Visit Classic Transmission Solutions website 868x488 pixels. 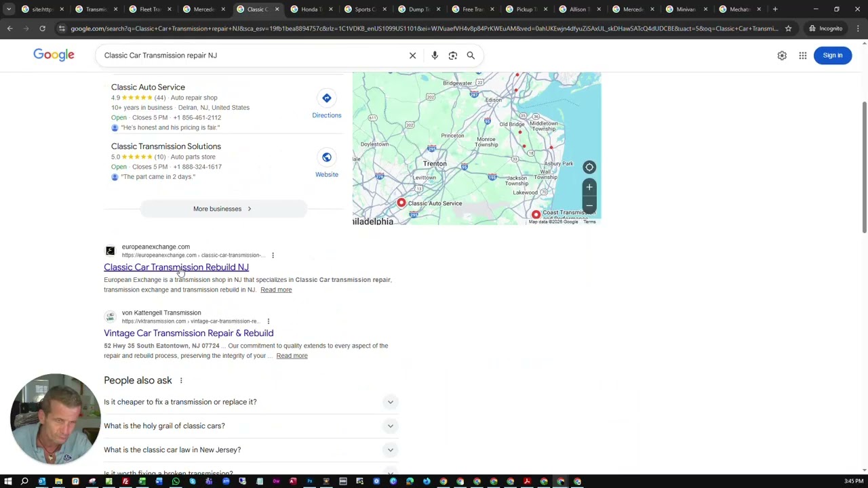[327, 164]
